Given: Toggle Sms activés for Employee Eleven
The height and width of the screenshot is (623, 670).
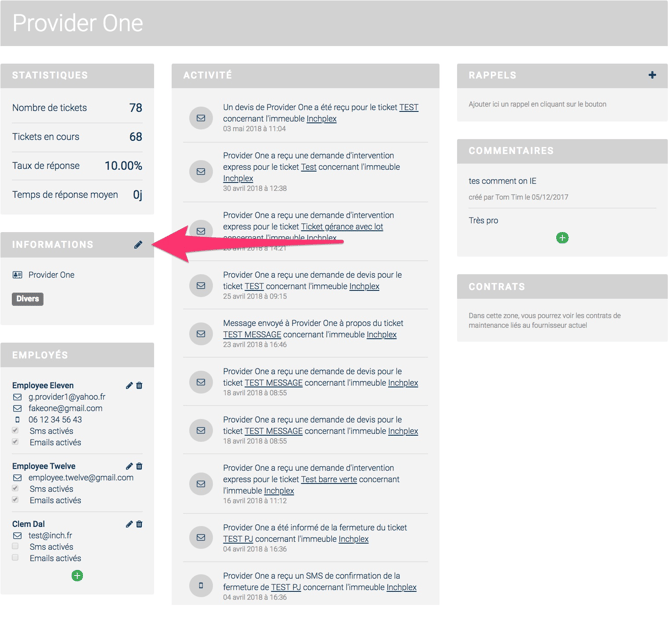Looking at the screenshot, I should point(16,431).
